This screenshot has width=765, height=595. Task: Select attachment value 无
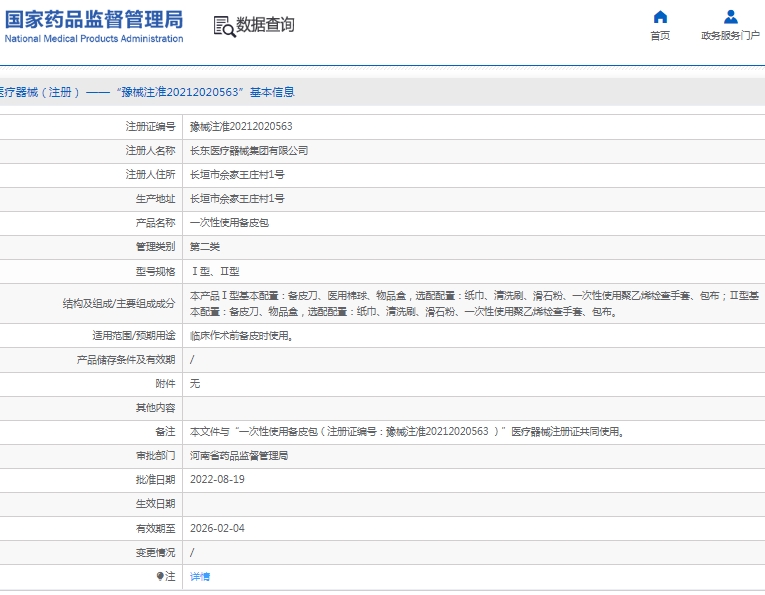tap(195, 384)
